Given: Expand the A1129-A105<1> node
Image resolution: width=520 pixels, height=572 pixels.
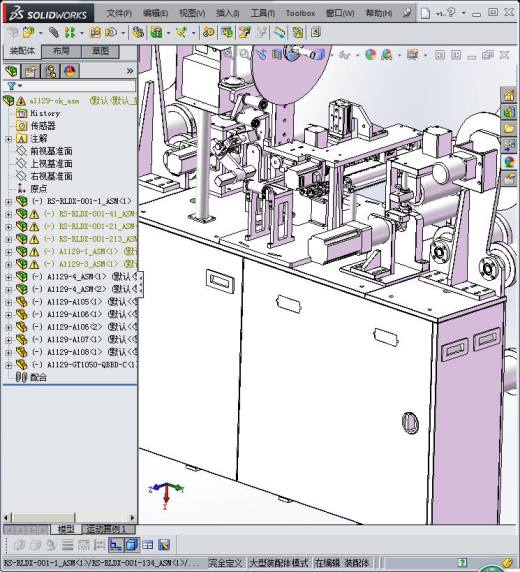Looking at the screenshot, I should pyautogui.click(x=8, y=302).
